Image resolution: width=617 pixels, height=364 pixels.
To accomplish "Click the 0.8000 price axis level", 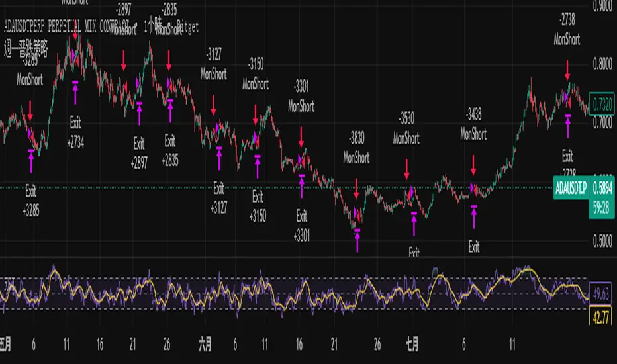I will pyautogui.click(x=602, y=64).
